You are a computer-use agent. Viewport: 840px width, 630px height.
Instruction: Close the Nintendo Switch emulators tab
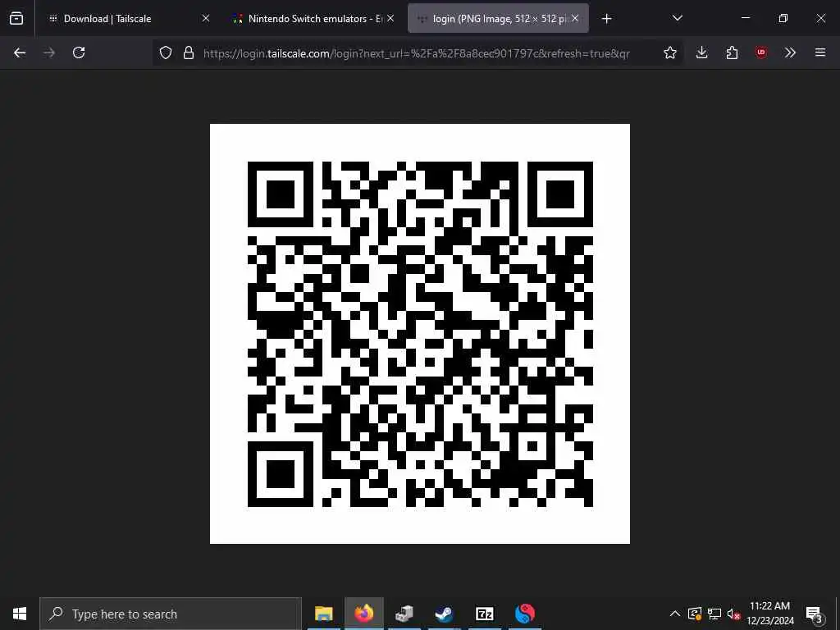(390, 18)
